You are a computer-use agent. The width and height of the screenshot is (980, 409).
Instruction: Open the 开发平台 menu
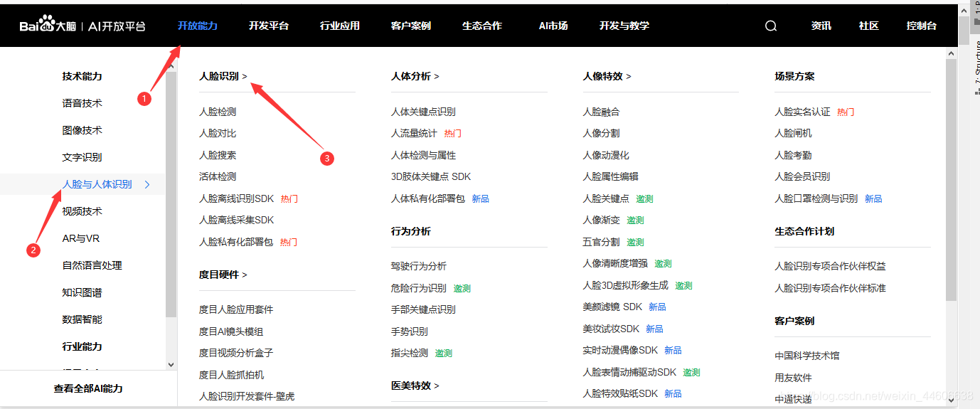click(269, 26)
